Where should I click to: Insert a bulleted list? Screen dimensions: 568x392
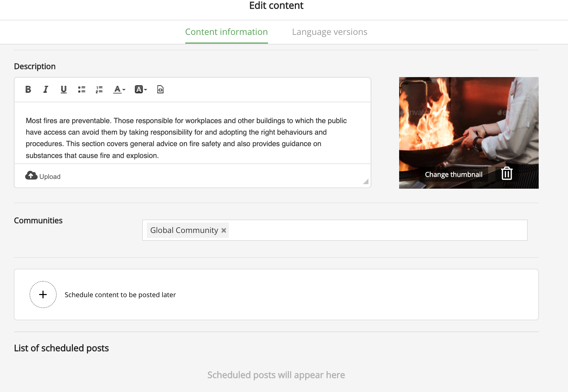(x=82, y=90)
